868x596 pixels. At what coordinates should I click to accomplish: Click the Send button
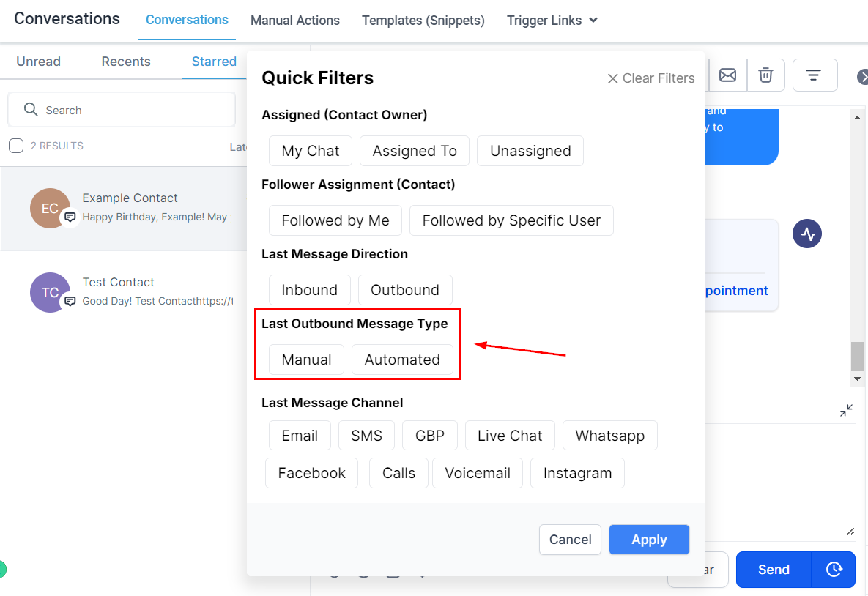pyautogui.click(x=774, y=569)
